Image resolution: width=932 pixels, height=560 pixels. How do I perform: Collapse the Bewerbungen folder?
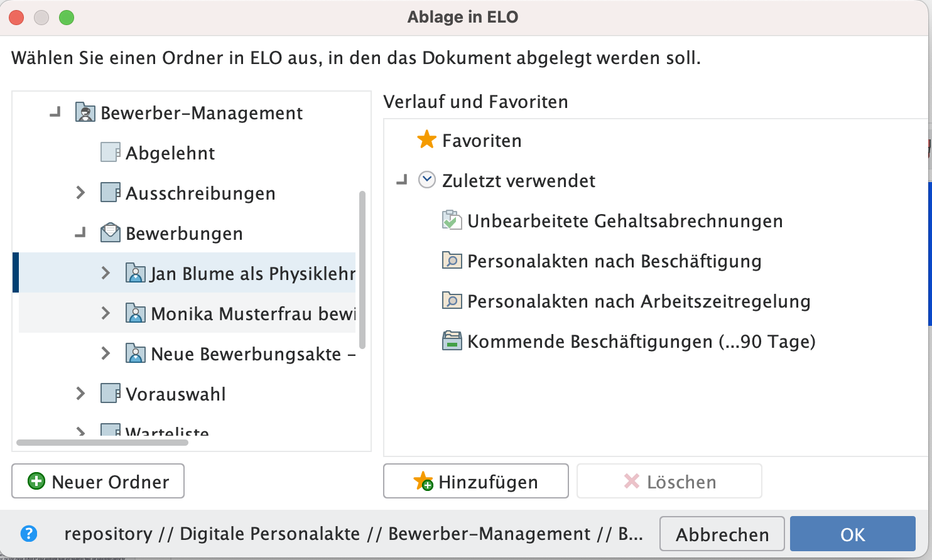pos(80,232)
